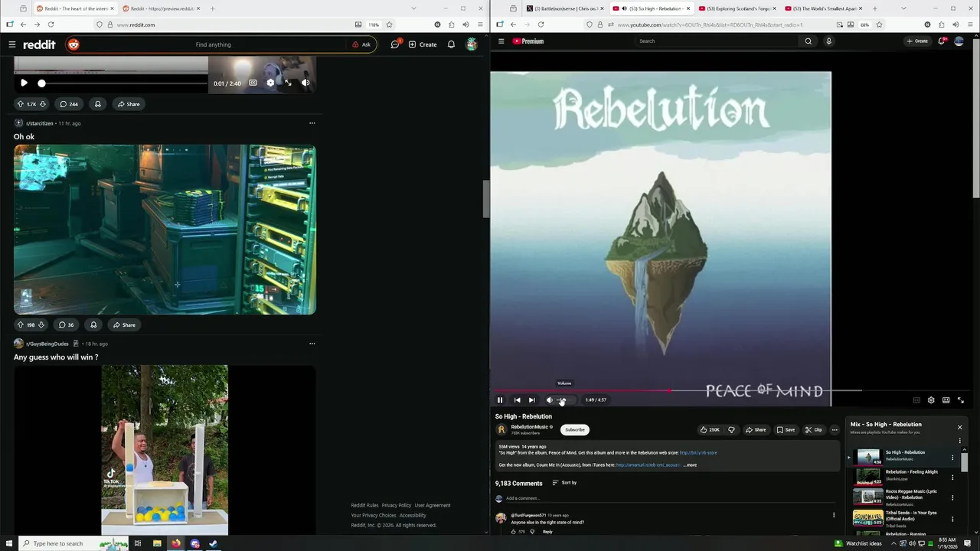The image size is (980, 551).
Task: Save the So High video to playlist
Action: click(x=786, y=430)
